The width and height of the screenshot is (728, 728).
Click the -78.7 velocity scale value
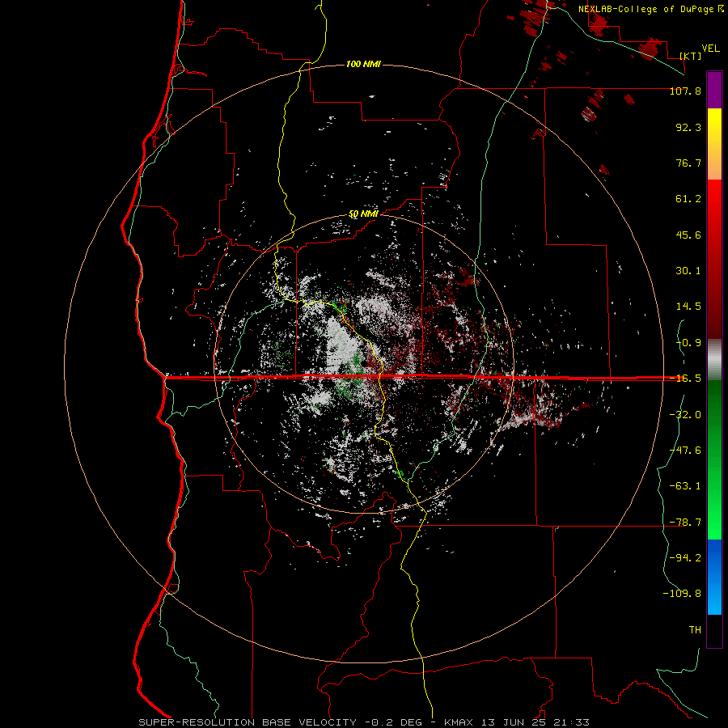685,523
